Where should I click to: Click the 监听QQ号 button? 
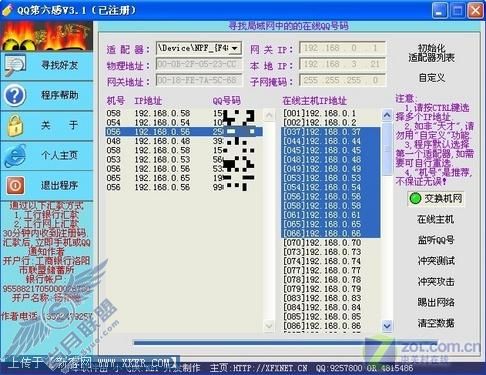436,240
